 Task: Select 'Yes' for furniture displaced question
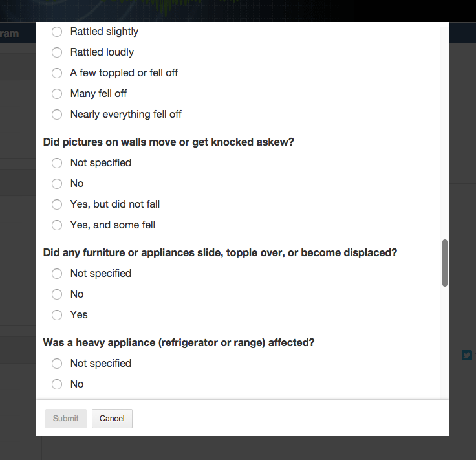57,315
